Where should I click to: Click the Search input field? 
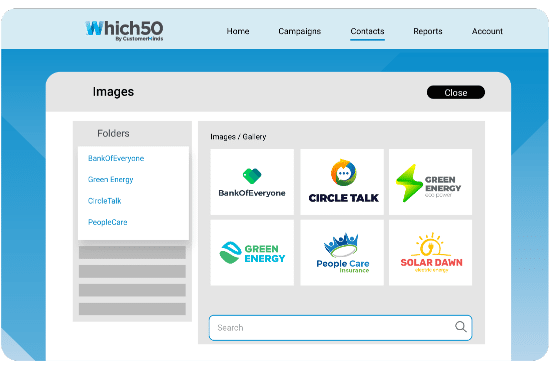pos(340,328)
